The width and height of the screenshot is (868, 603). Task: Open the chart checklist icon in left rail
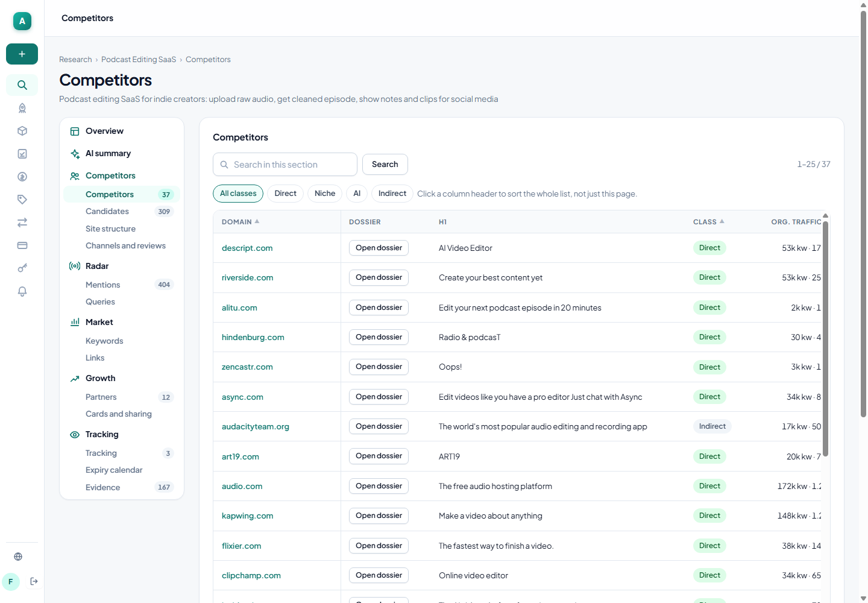pyautogui.click(x=22, y=154)
